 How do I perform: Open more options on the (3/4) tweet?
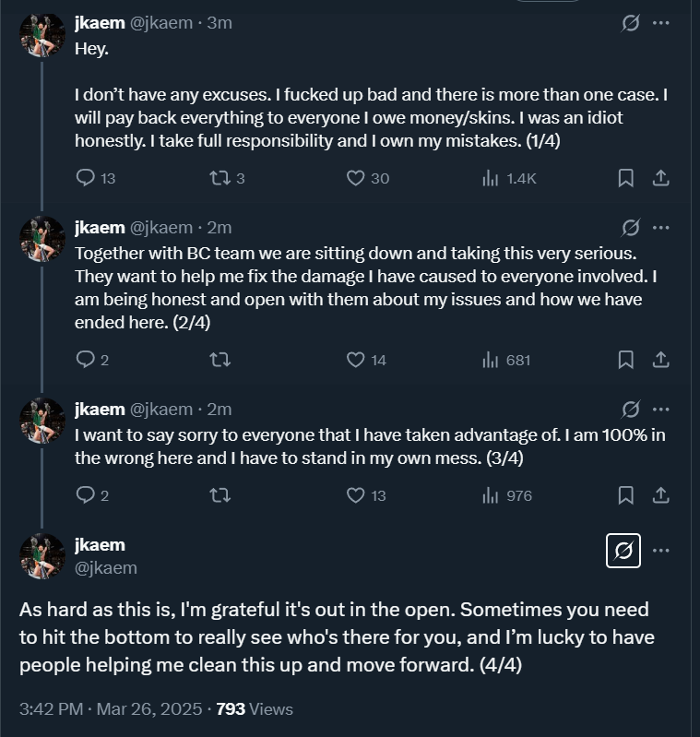click(660, 409)
